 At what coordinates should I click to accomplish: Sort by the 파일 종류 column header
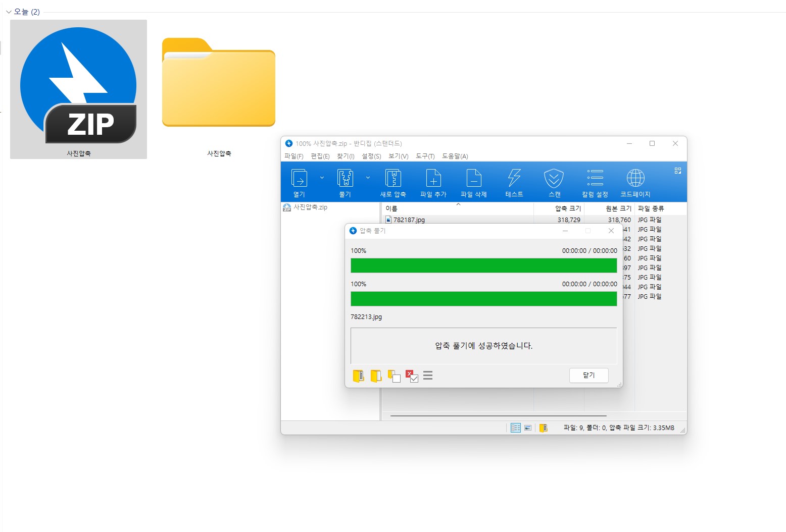coord(661,208)
